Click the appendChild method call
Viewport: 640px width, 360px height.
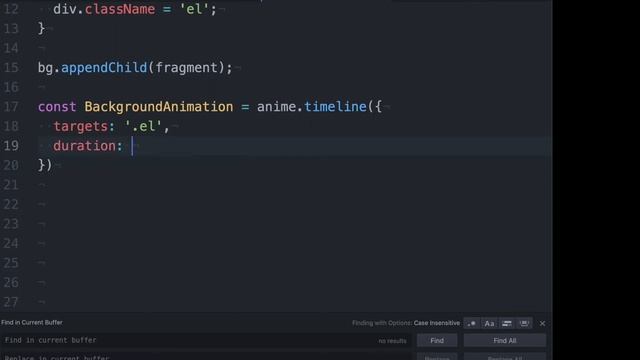point(104,67)
